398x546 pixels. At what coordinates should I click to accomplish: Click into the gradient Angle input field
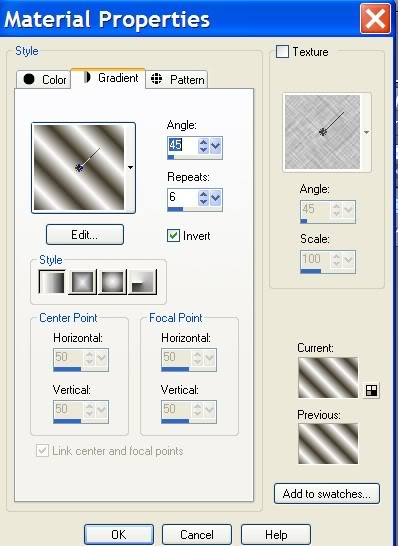pyautogui.click(x=182, y=146)
